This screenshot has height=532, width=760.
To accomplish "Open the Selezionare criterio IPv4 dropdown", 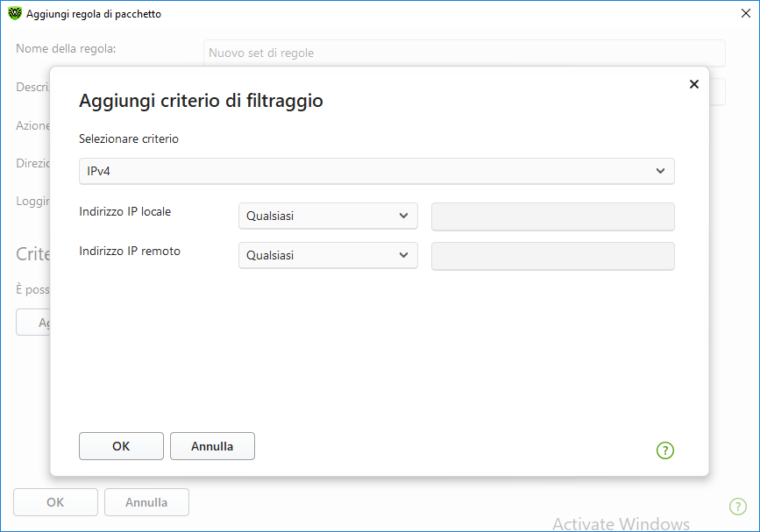I will click(376, 171).
